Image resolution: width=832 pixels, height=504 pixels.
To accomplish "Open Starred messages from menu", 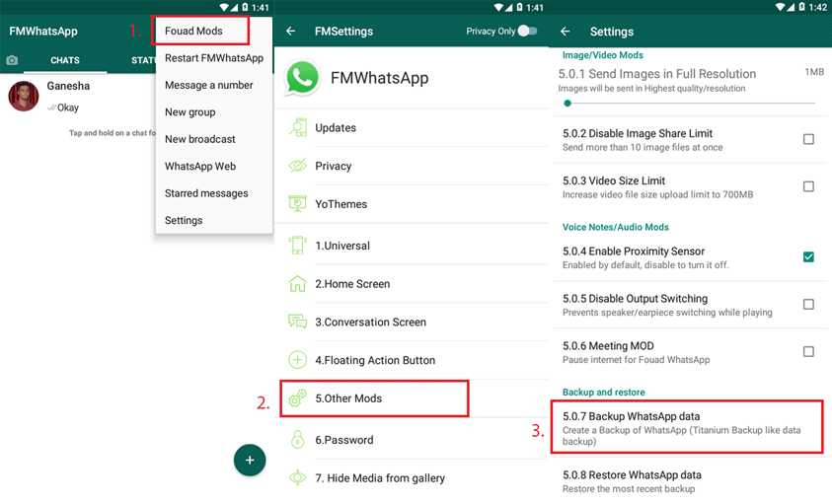I will coord(214,193).
